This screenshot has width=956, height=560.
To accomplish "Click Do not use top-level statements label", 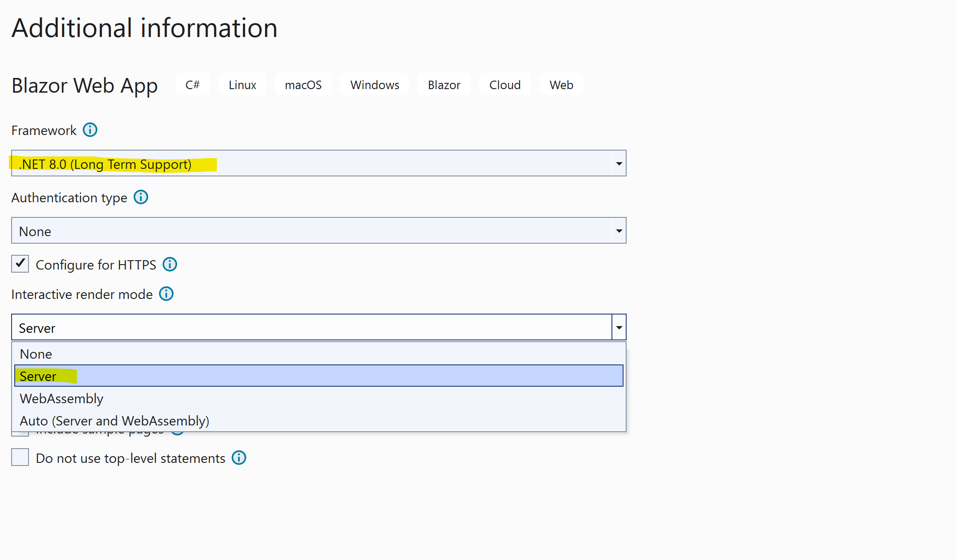I will [x=131, y=458].
